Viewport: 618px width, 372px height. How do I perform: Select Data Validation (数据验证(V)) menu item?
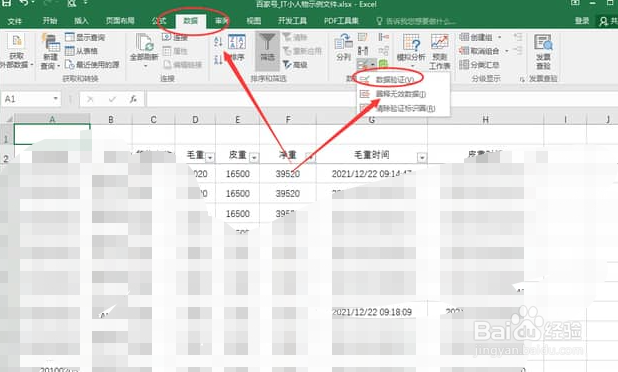403,80
